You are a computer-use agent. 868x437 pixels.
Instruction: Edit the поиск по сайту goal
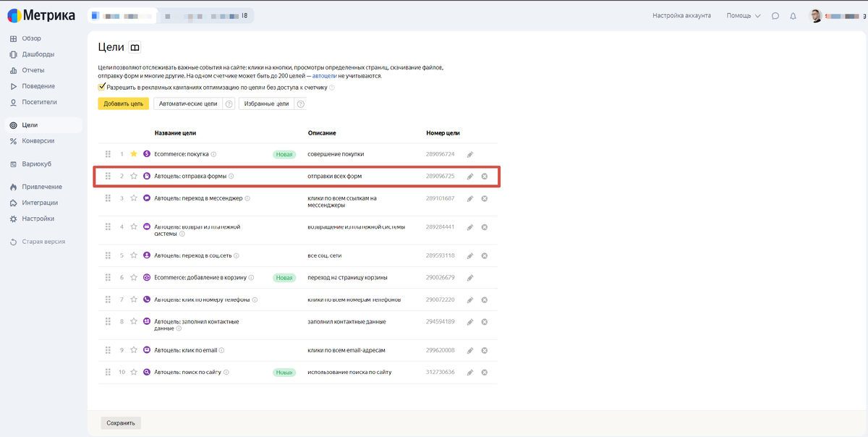coord(470,373)
